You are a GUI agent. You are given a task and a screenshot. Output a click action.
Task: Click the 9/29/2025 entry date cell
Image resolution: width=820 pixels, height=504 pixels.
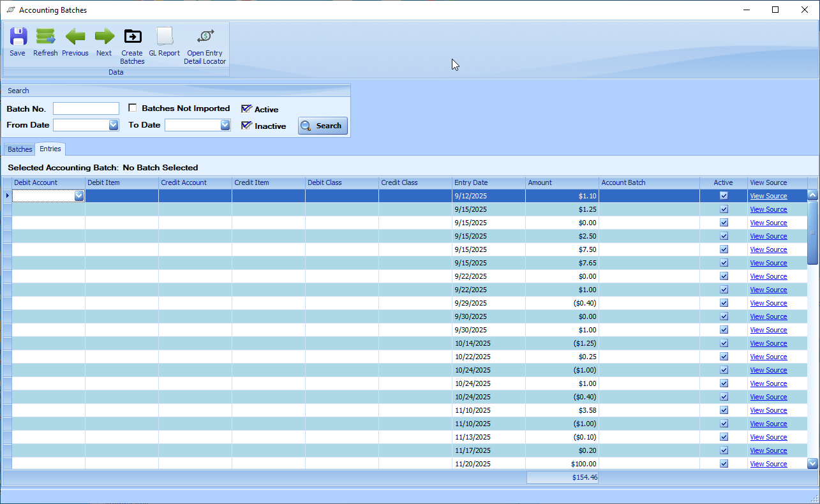point(489,303)
